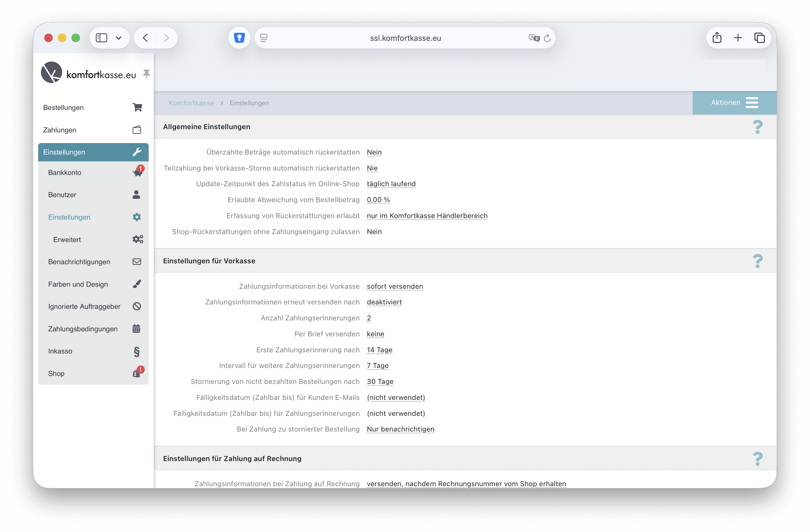Click the paragraph sign icon beside Inkasso
The image size is (810, 532).
(x=137, y=351)
